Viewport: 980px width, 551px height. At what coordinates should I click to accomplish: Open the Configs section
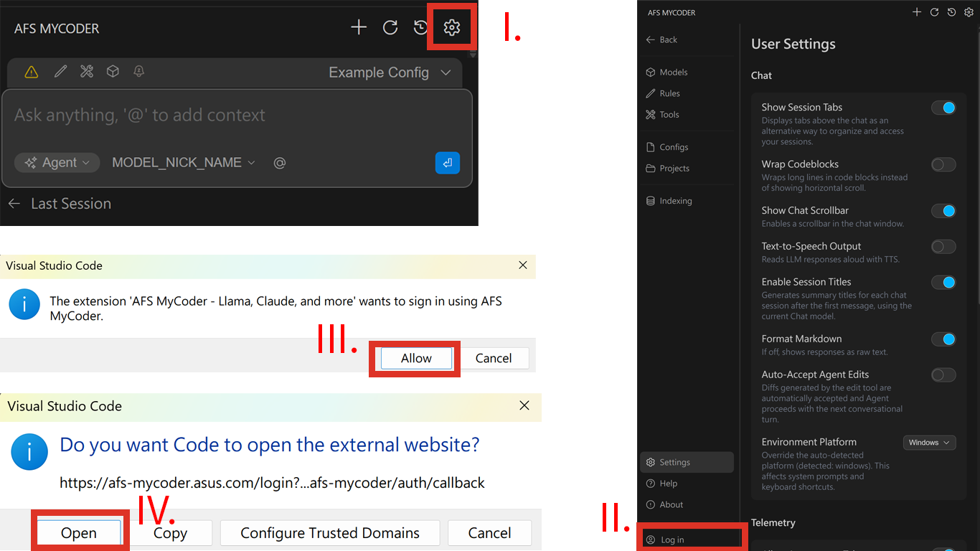pos(667,147)
